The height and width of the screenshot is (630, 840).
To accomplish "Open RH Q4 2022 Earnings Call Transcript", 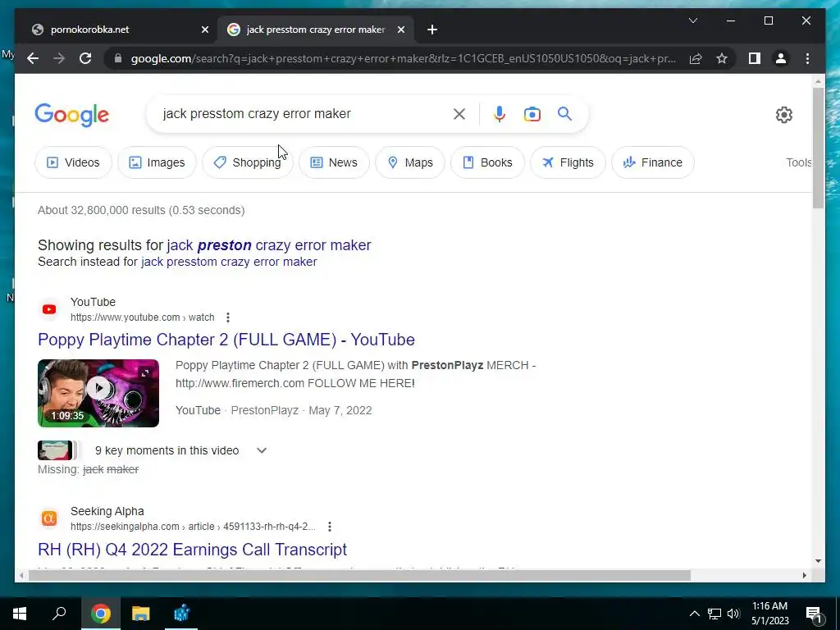I will (x=192, y=550).
